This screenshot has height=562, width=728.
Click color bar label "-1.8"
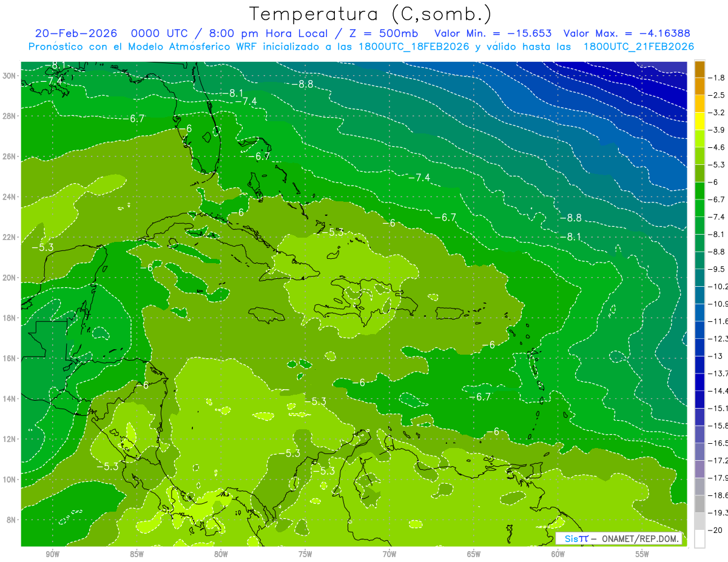[716, 78]
